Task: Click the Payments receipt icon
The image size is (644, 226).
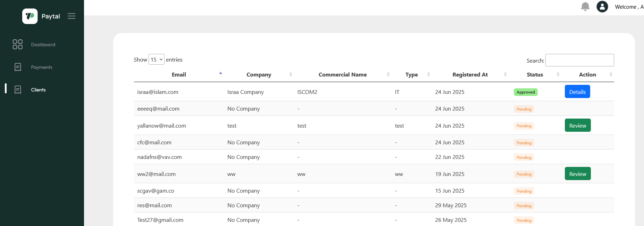Action: click(18, 67)
